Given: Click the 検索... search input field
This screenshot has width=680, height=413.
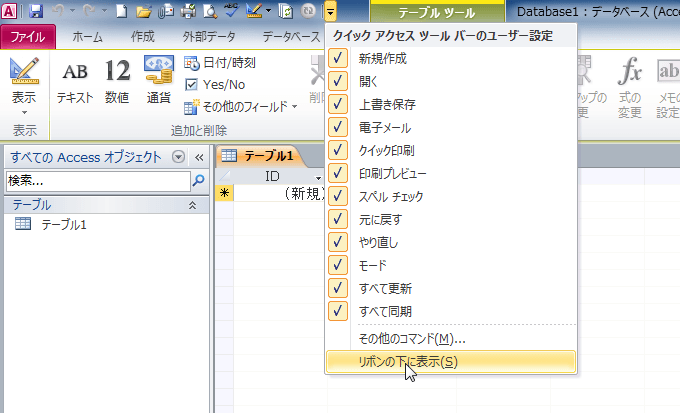Looking at the screenshot, I should (x=98, y=181).
